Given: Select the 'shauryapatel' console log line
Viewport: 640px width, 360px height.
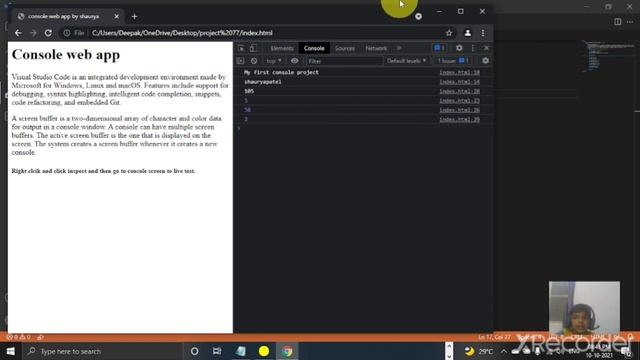Looking at the screenshot, I should coord(262,82).
